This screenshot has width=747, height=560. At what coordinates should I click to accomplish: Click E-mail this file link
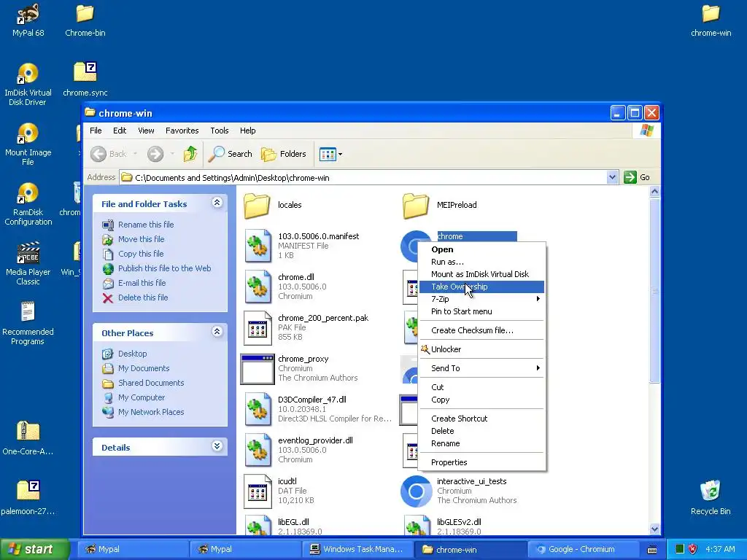[142, 283]
